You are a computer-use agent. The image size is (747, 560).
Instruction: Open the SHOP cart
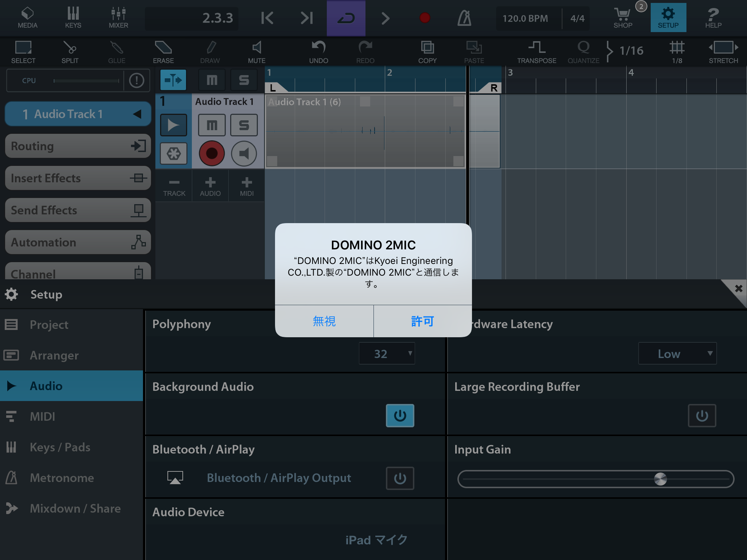click(x=623, y=17)
